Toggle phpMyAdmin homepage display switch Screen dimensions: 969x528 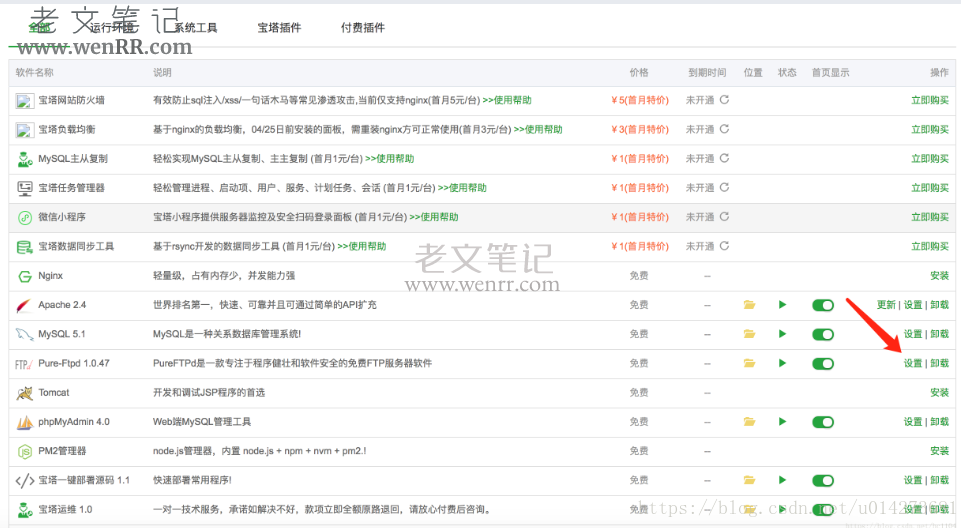click(x=823, y=422)
